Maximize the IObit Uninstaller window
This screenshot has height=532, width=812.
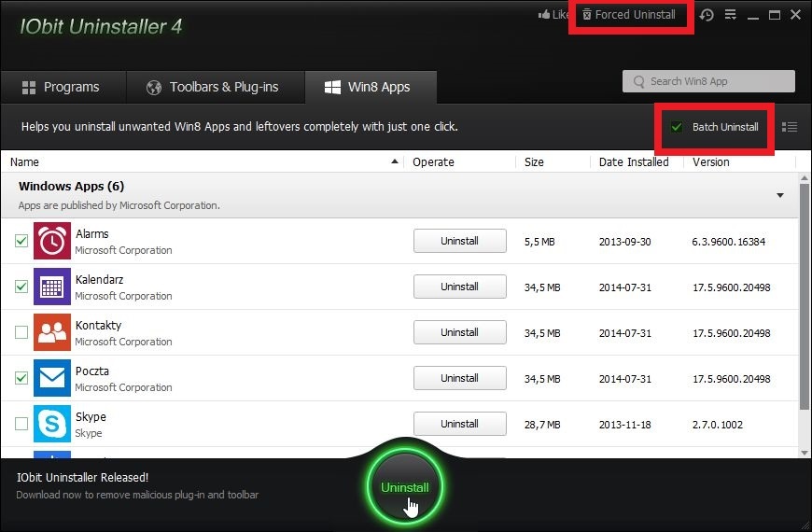pos(774,15)
